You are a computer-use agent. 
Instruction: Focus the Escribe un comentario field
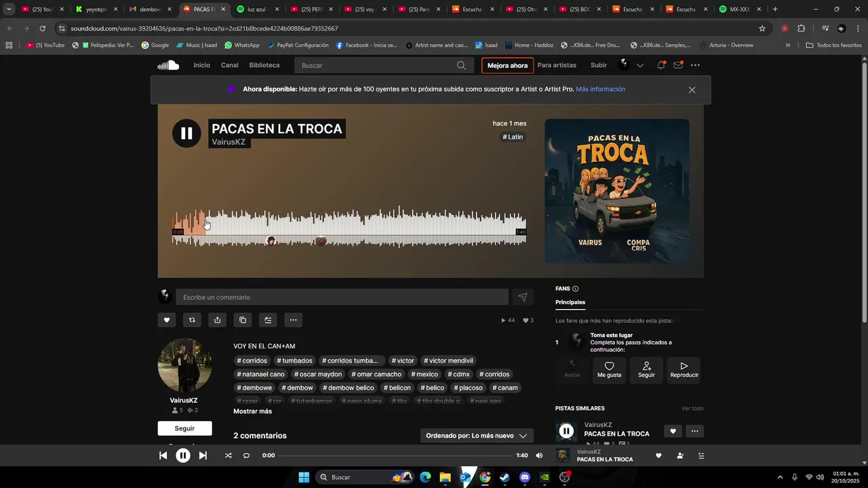[x=342, y=297]
